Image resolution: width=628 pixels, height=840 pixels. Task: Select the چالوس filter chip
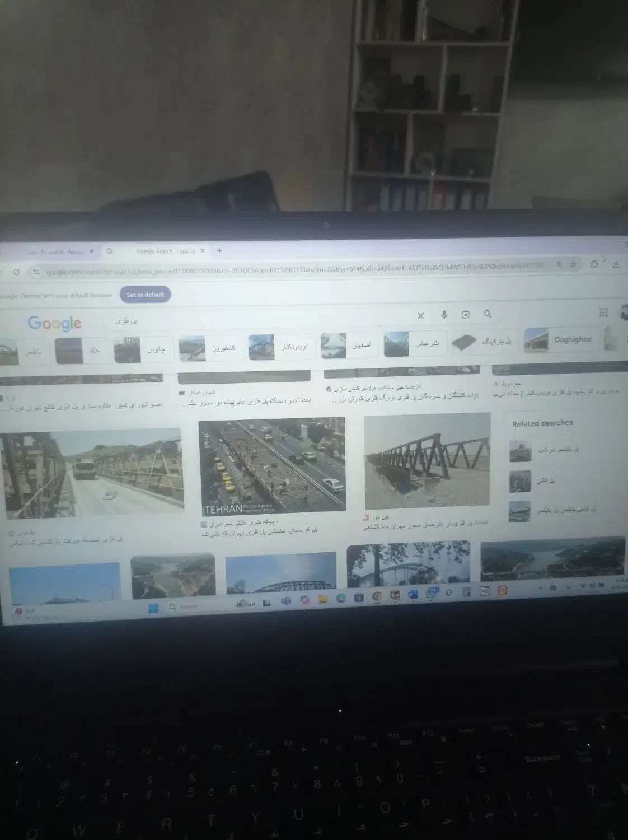pos(143,351)
